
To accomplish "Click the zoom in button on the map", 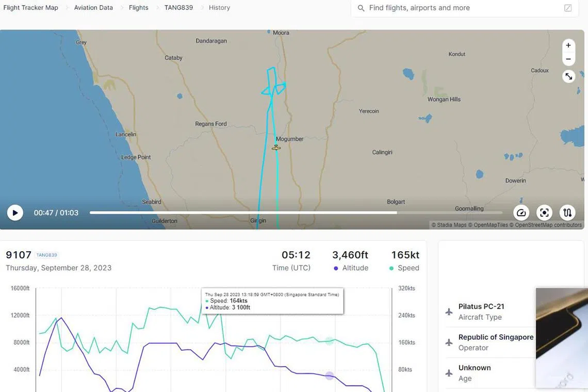I will tap(568, 45).
